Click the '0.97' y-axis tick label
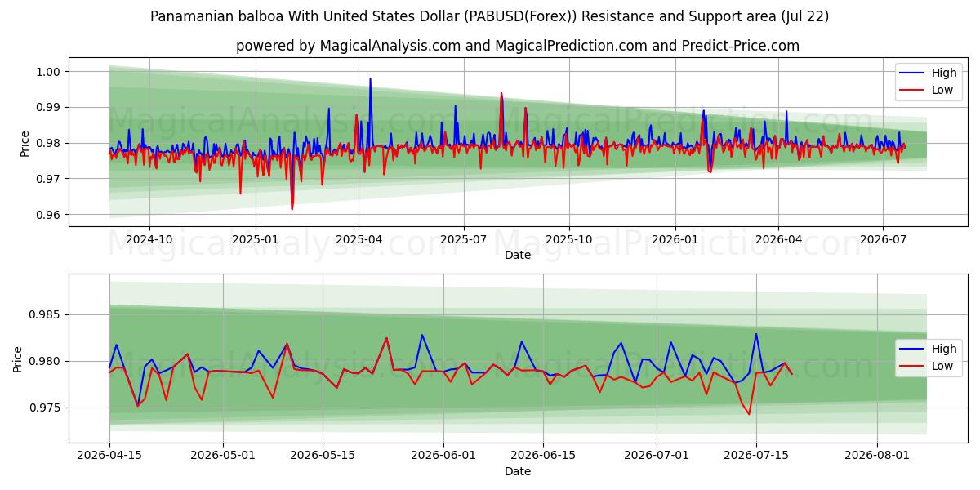This screenshot has width=980, height=490. tap(49, 179)
